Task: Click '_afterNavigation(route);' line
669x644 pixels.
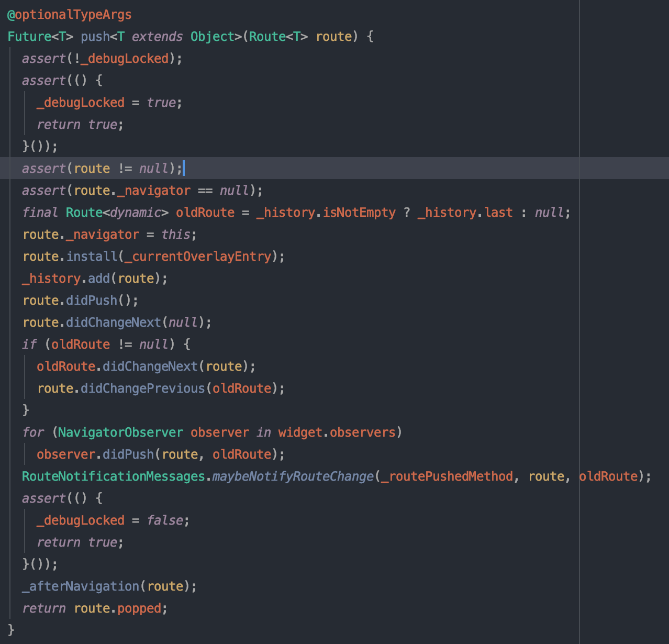Action: (x=109, y=586)
